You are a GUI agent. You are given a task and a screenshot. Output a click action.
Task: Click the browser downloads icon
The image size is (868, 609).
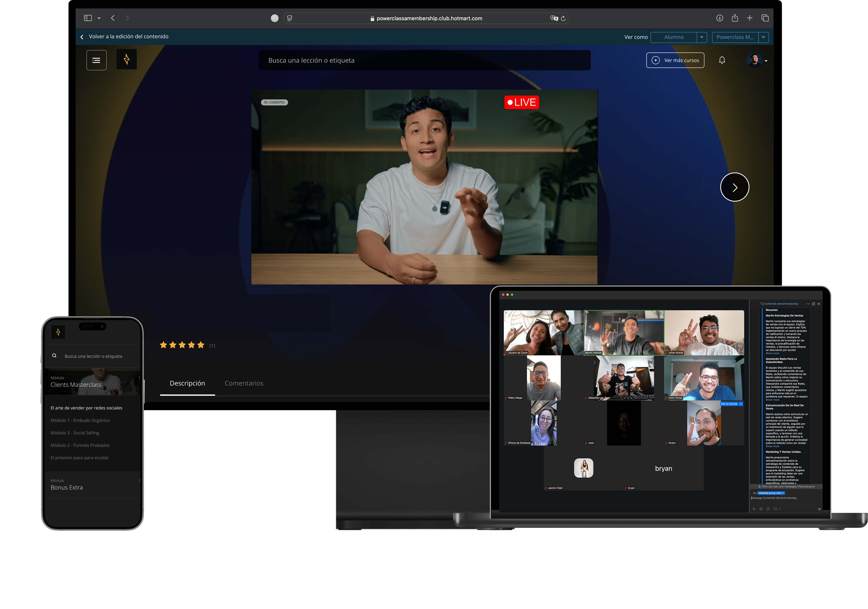coord(719,18)
